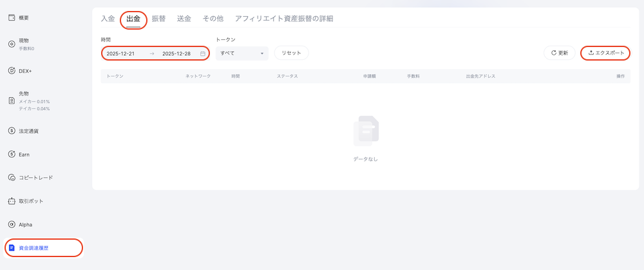Image resolution: width=644 pixels, height=270 pixels.
Task: Switch to the その他 tab
Action: coord(213,19)
